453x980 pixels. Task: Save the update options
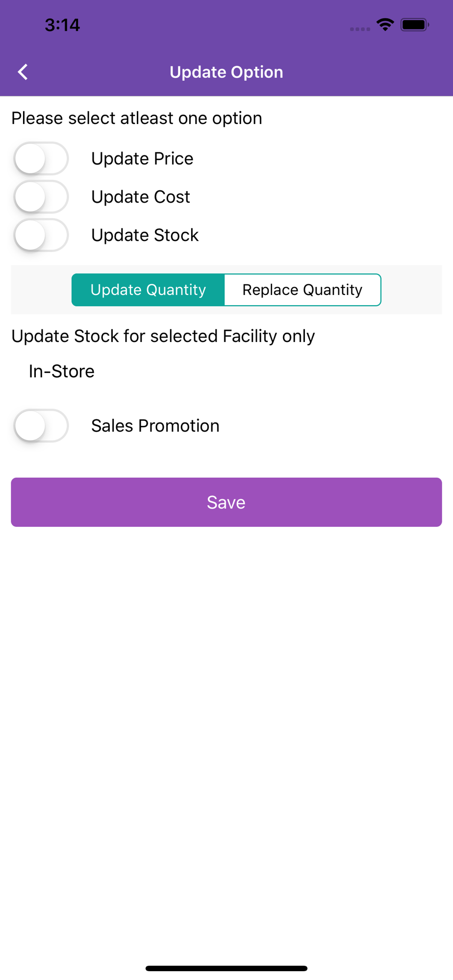(226, 502)
